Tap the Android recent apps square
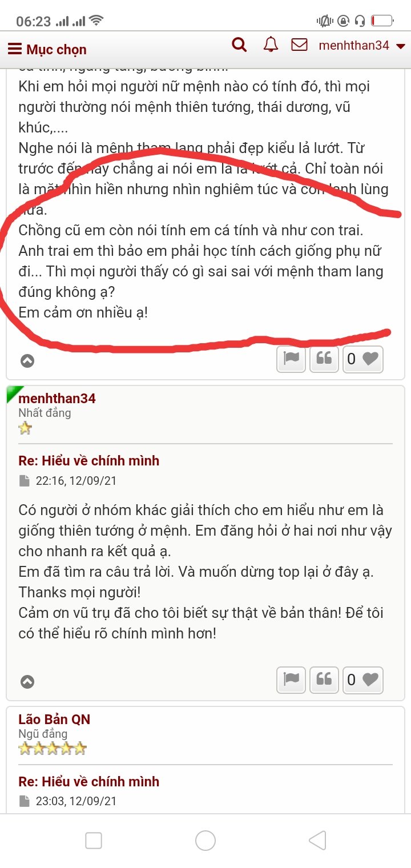The height and width of the screenshot is (868, 411). click(x=94, y=841)
